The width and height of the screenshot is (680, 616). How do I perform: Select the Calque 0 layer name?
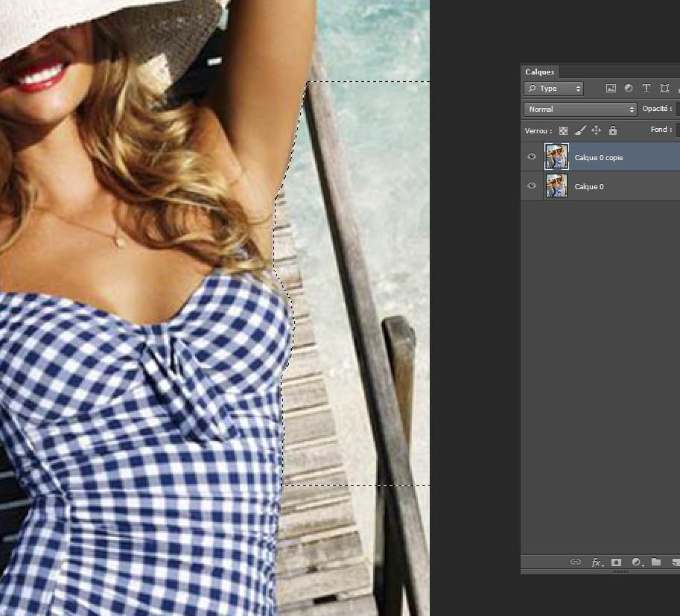(589, 187)
